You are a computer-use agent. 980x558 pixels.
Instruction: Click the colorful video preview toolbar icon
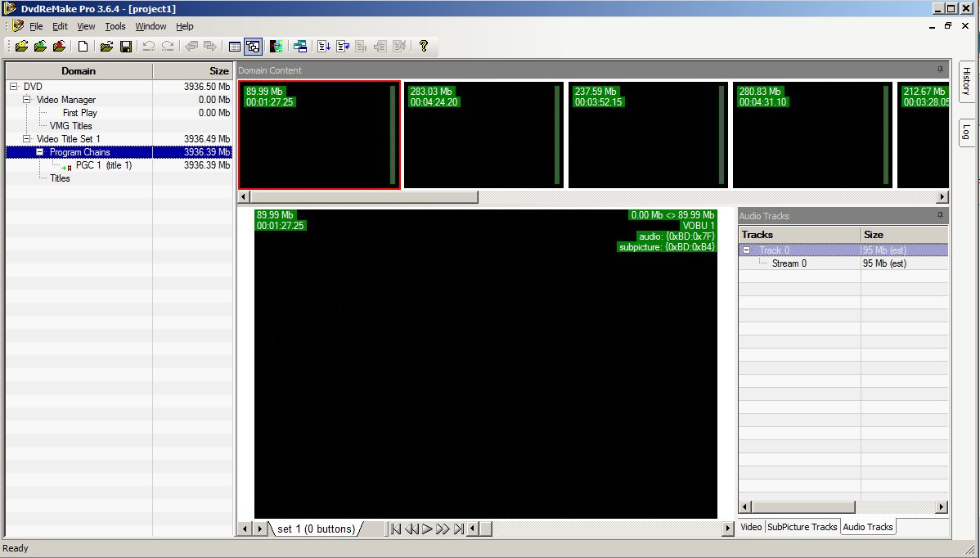[276, 47]
